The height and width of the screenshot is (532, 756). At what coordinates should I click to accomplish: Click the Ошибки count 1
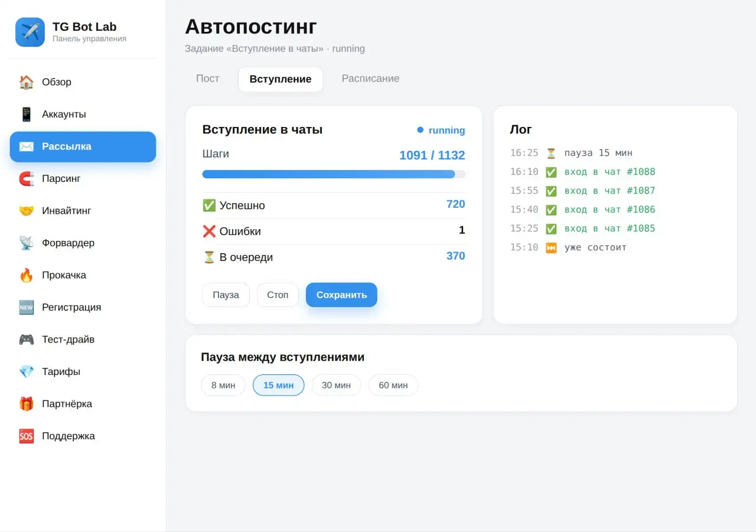(x=462, y=230)
